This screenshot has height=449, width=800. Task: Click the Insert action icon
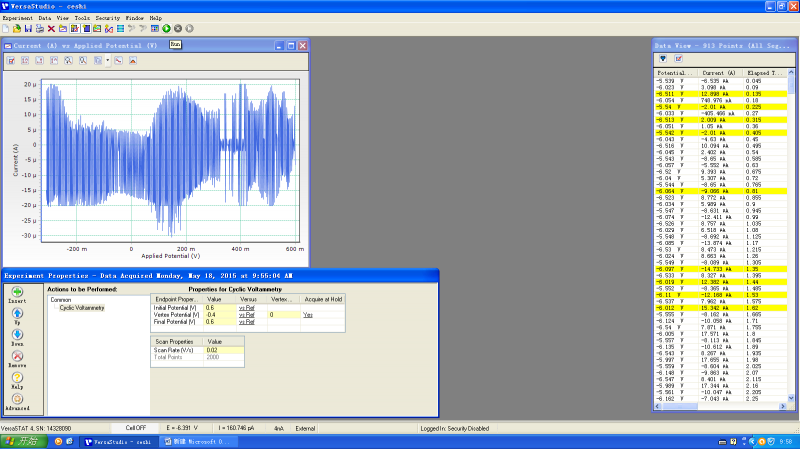pos(18,294)
